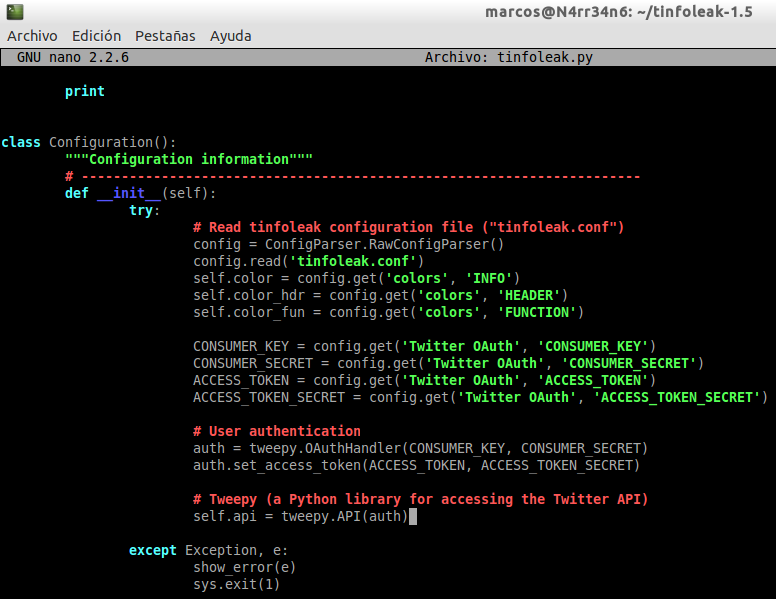Click the sys.exit(1) line
Image resolution: width=776 pixels, height=599 pixels.
[x=236, y=584]
